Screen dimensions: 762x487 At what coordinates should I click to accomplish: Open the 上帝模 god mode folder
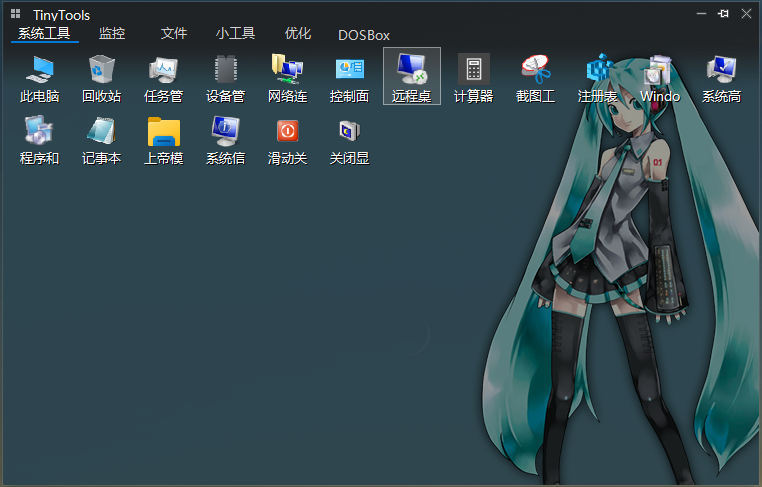163,138
